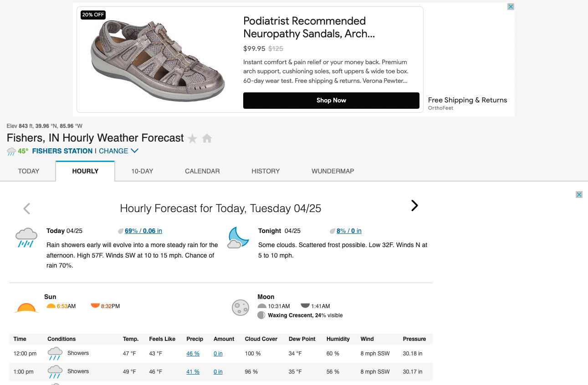
Task: Close the right sidebar ad
Action: click(579, 195)
